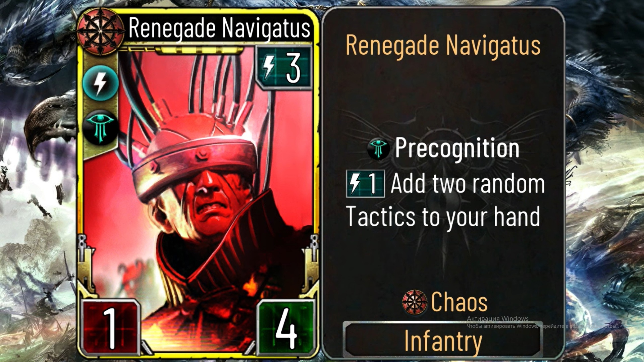Click the Precognition ability name
This screenshot has width=644, height=362.
pyautogui.click(x=457, y=148)
